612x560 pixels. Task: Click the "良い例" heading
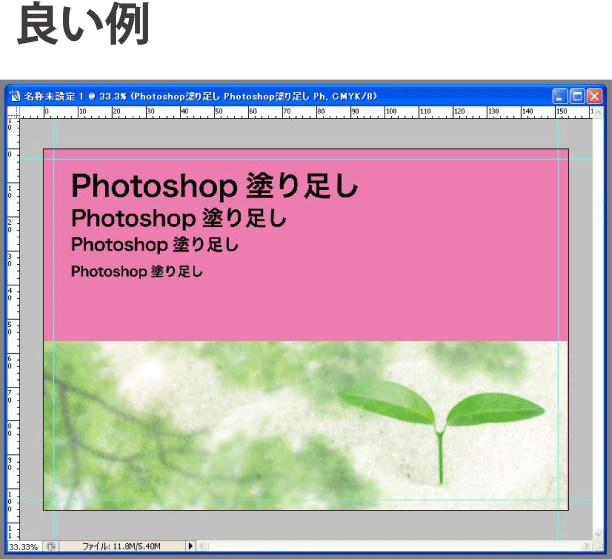click(x=82, y=27)
